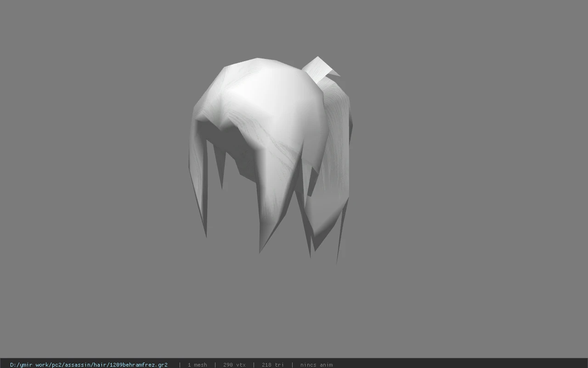
Task: Click the file path 1209behramfrez.gr2 in status bar
Action: click(x=89, y=365)
